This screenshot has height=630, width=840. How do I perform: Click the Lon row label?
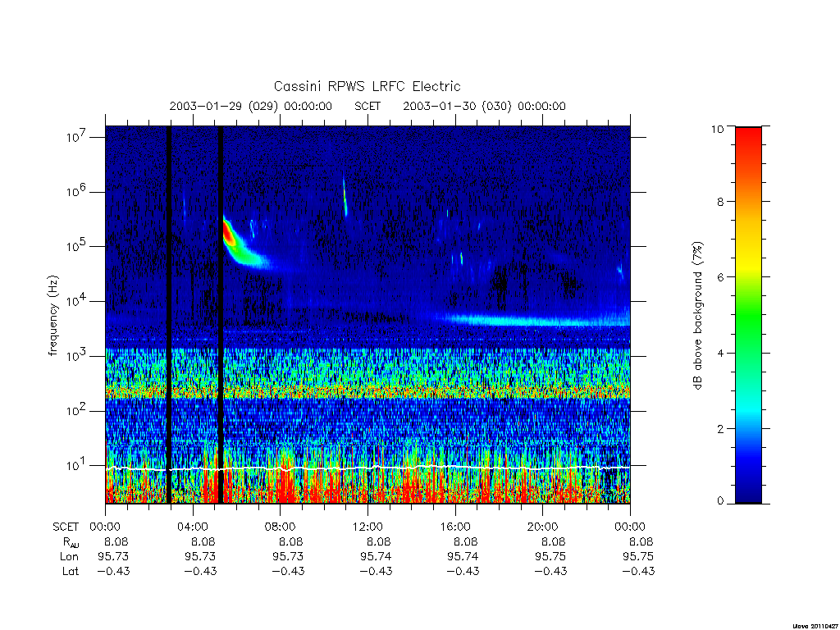[x=70, y=557]
